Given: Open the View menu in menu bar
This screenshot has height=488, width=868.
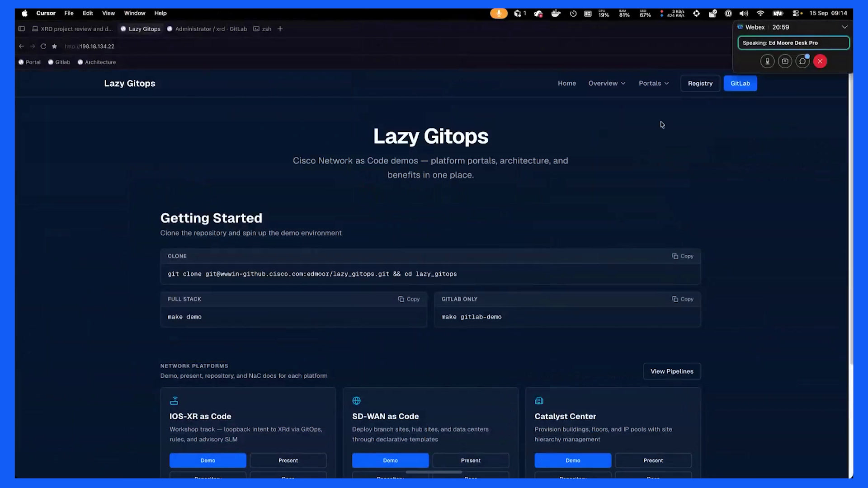Looking at the screenshot, I should pyautogui.click(x=108, y=13).
